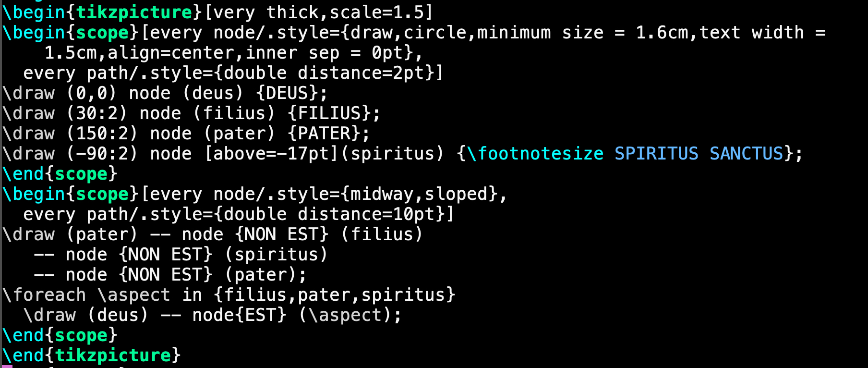
Task: Click the node{EST} text
Action: tap(239, 315)
